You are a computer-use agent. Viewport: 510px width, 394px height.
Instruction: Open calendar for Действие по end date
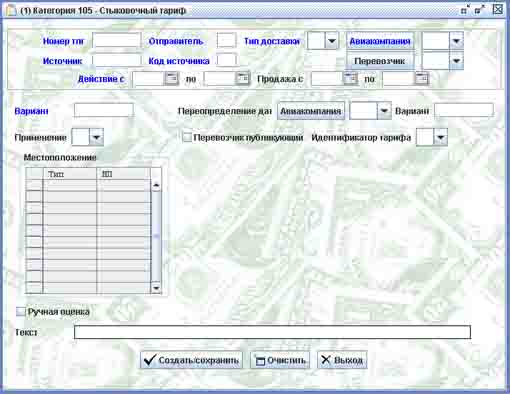(x=243, y=79)
